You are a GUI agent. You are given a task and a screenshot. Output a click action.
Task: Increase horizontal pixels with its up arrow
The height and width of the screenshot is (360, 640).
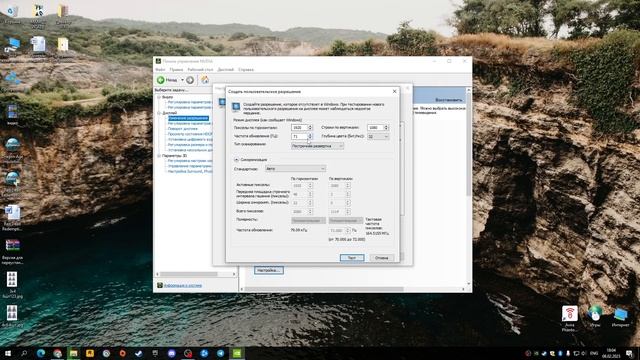310,126
